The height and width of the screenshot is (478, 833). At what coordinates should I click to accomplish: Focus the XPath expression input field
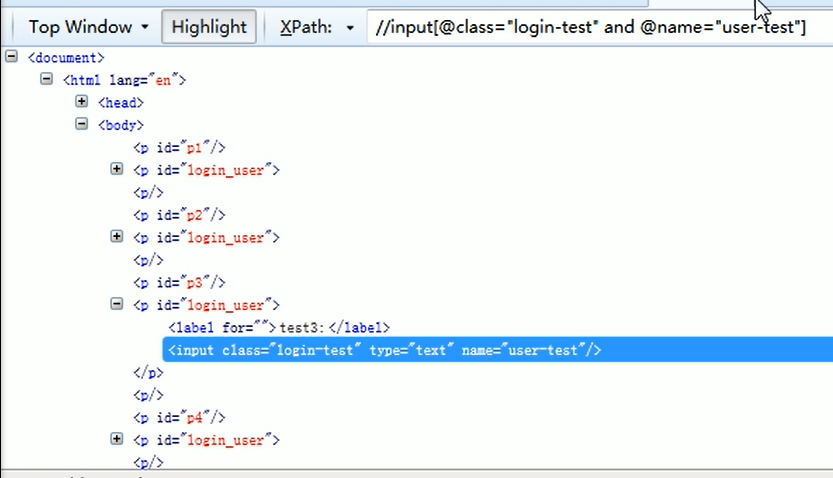click(599, 27)
